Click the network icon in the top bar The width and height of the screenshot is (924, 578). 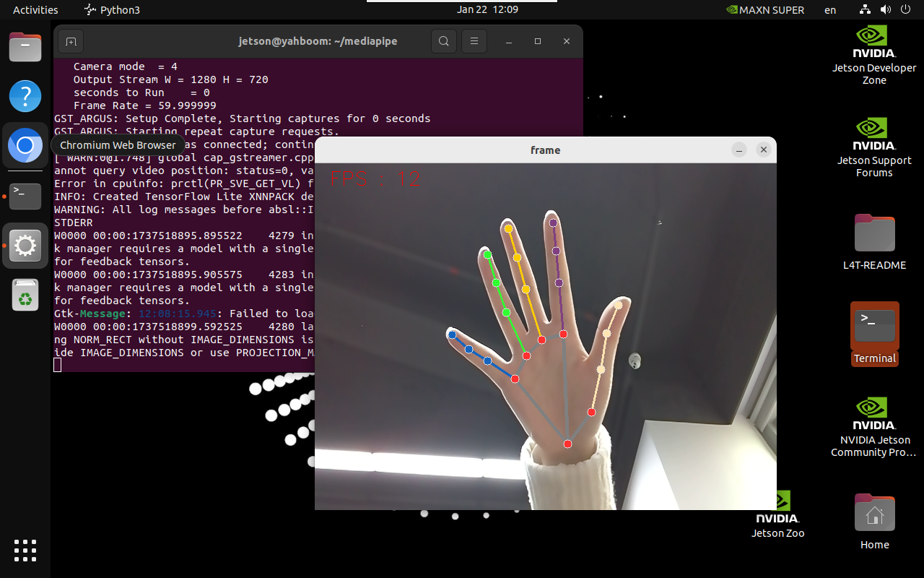866,10
